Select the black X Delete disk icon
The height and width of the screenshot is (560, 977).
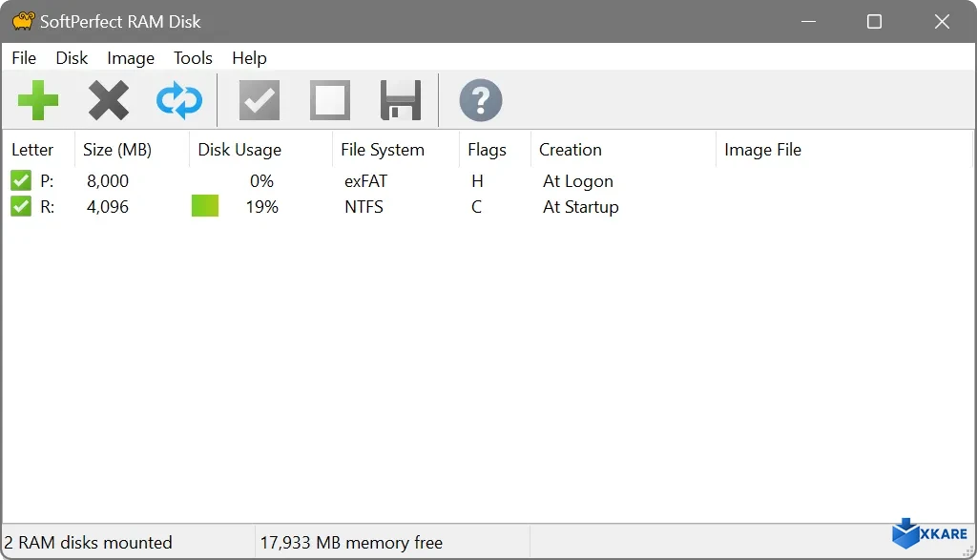(109, 99)
